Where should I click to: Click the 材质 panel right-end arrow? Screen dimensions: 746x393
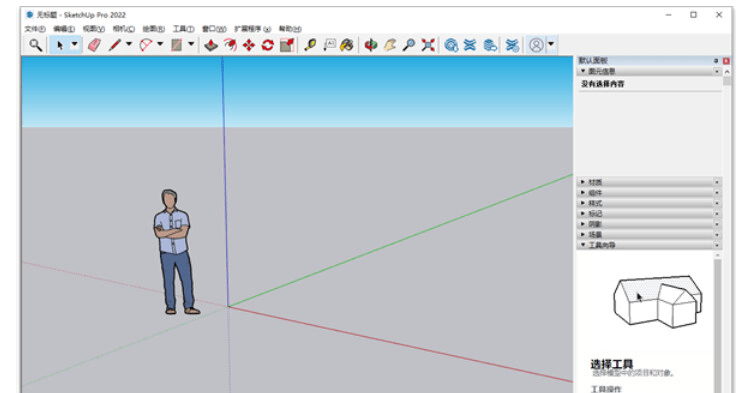(x=717, y=182)
